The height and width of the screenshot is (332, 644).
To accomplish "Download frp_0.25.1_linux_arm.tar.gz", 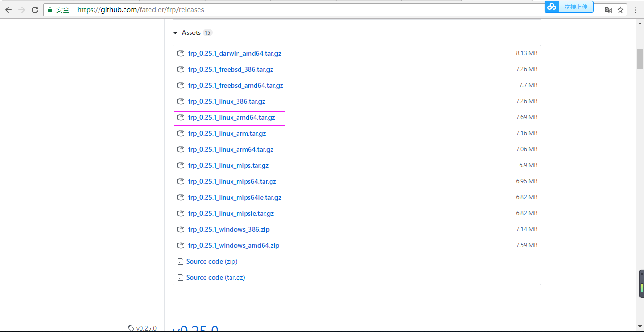I will click(227, 133).
